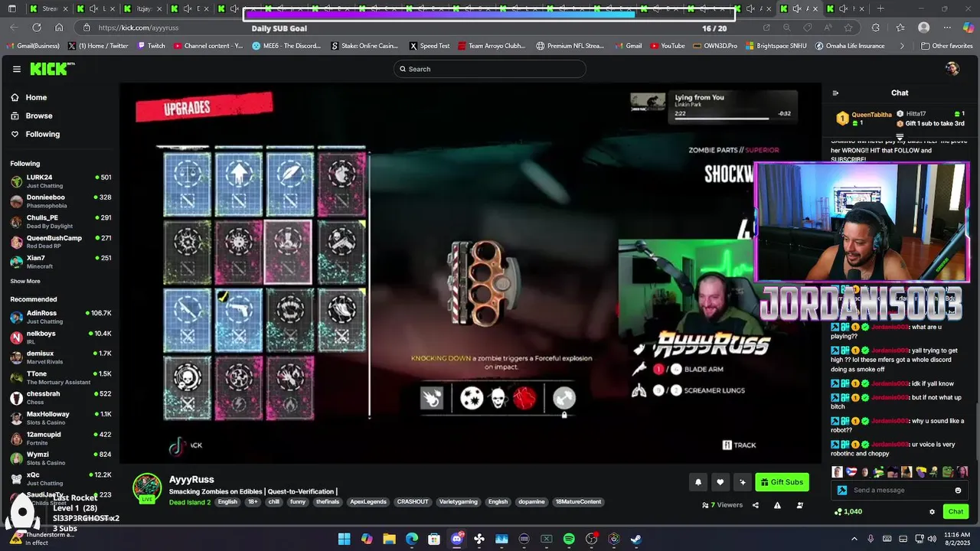Click the Varietygaming tag
Image resolution: width=980 pixels, height=551 pixels.
(459, 502)
